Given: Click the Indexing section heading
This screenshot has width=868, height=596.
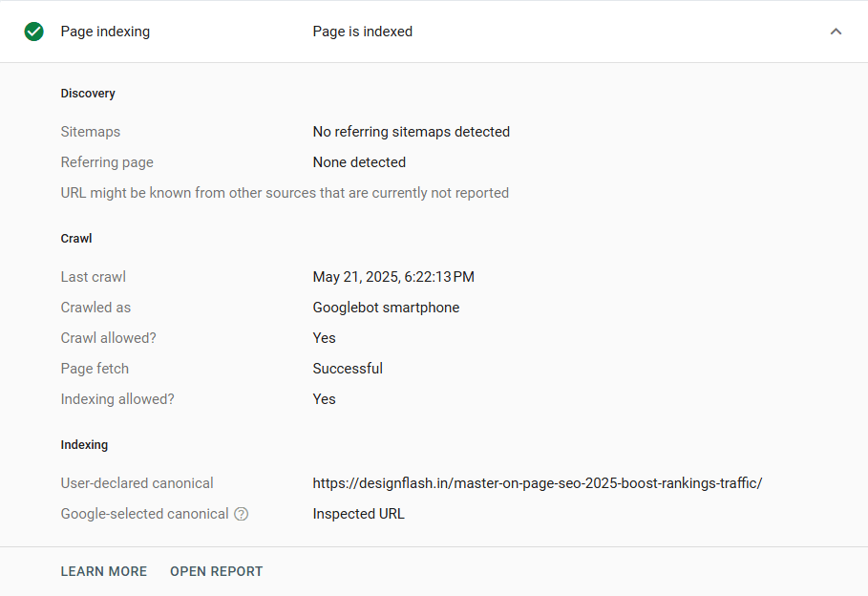Looking at the screenshot, I should 84,445.
